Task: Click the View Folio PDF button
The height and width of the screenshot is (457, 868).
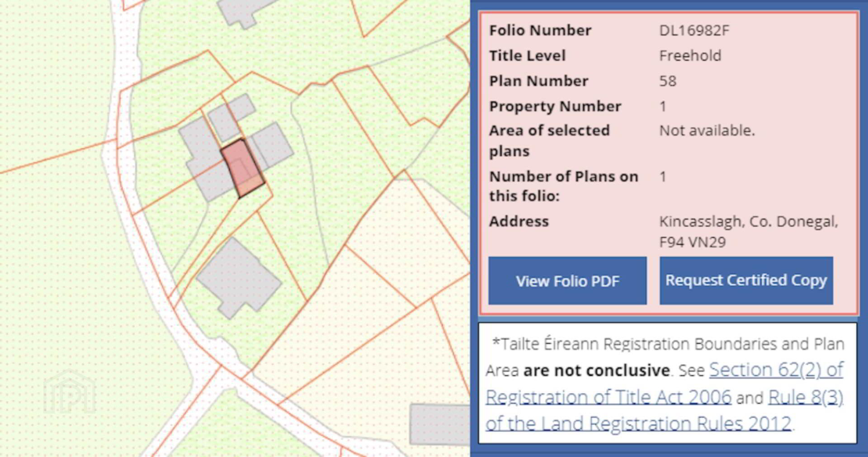Action: (x=567, y=281)
